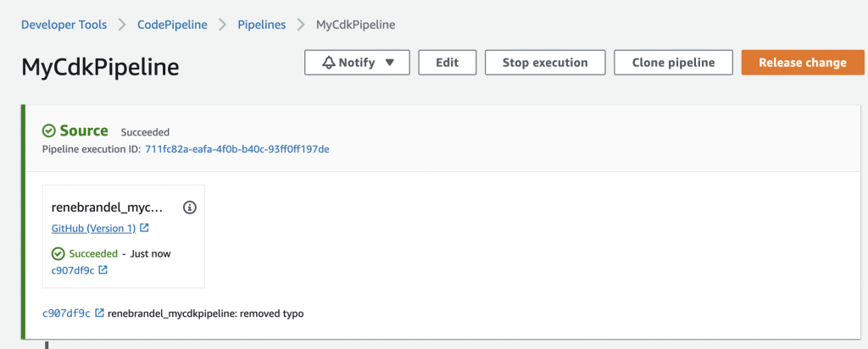Click the orange Release change button
868x349 pixels.
tap(803, 63)
